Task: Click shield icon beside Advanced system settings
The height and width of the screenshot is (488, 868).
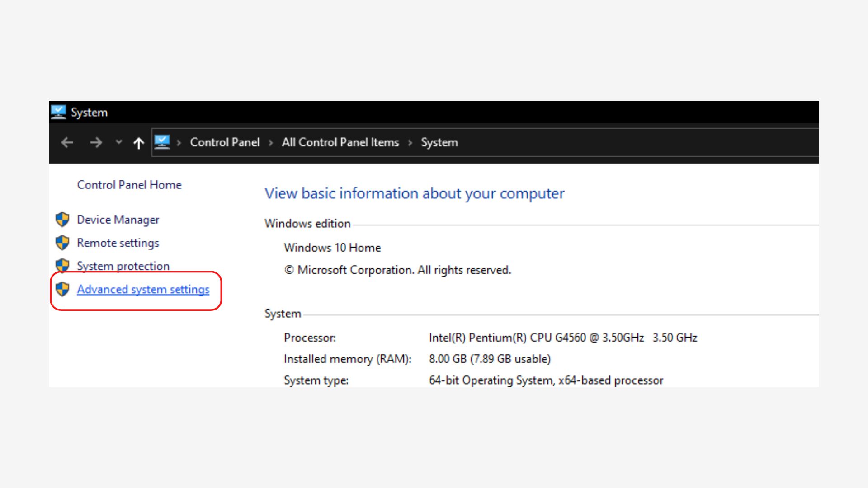Action: click(x=62, y=289)
